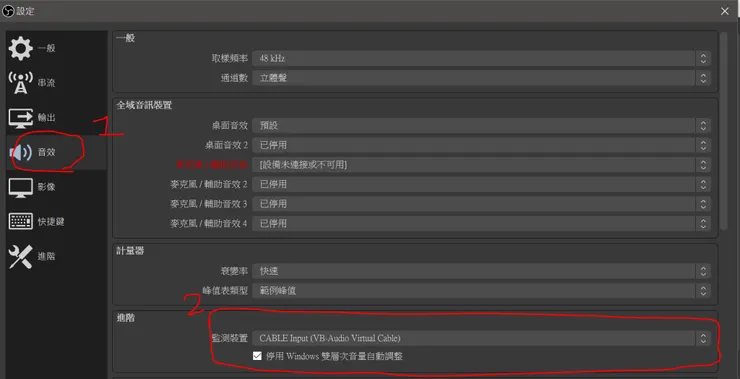Open the Video (影像) monitor icon
The height and width of the screenshot is (379, 740).
21,187
